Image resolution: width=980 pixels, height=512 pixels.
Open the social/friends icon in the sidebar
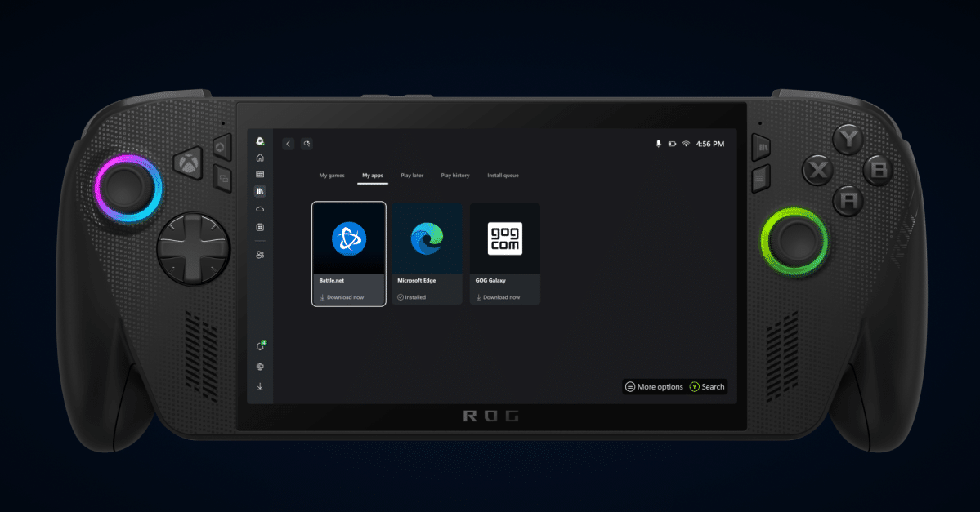259,256
